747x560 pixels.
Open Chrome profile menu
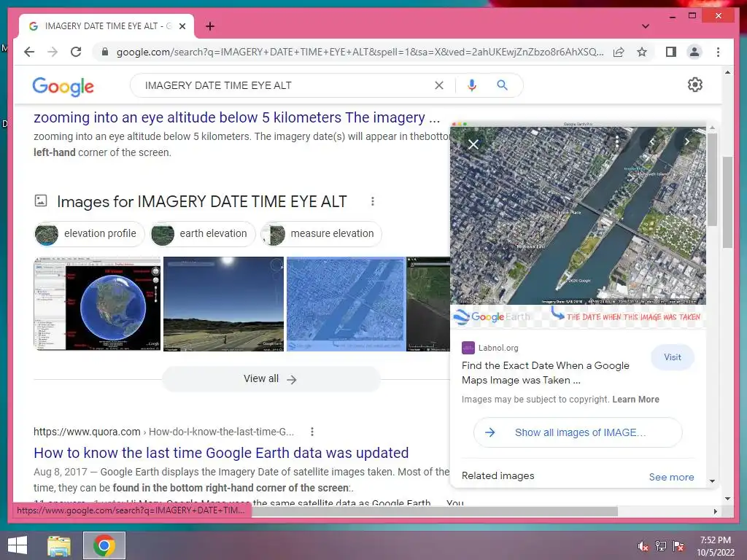point(694,52)
